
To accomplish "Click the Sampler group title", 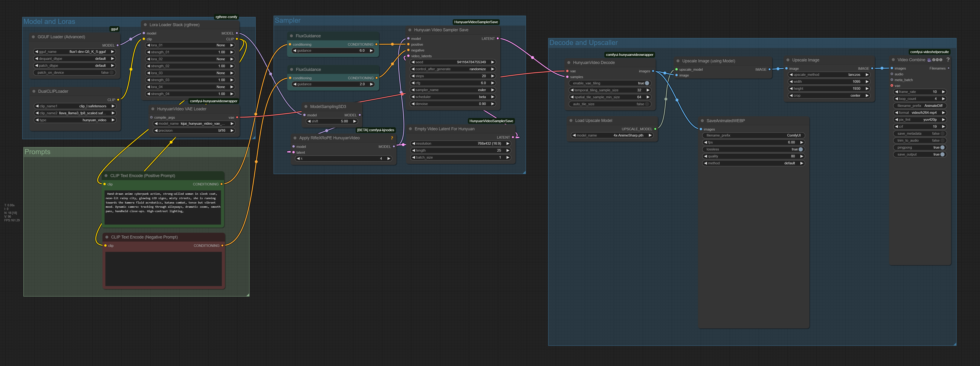I will [288, 21].
